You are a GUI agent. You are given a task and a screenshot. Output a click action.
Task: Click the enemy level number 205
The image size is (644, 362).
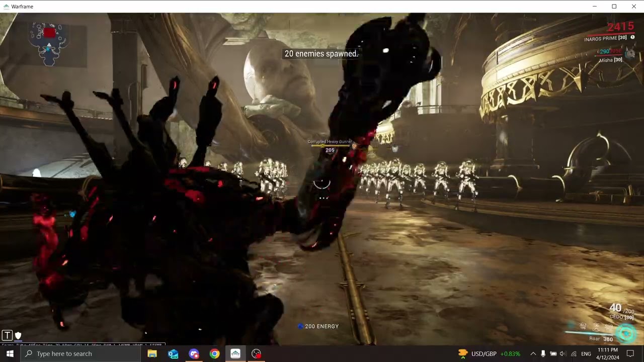(330, 150)
